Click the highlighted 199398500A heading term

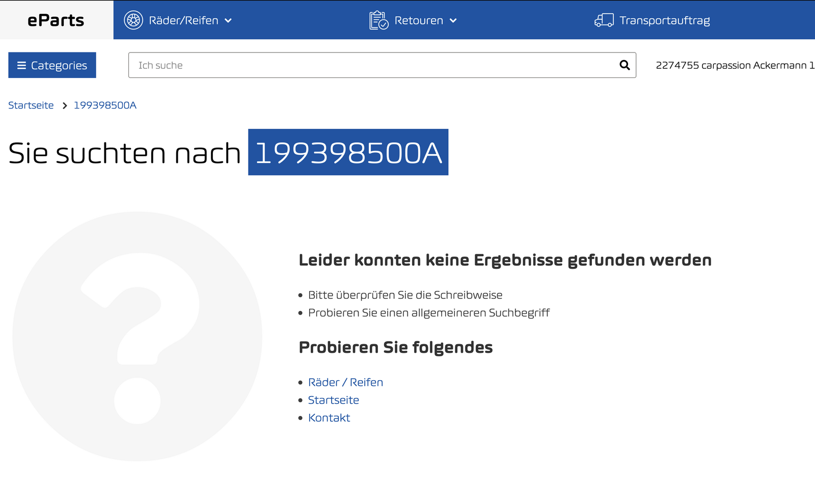(348, 153)
